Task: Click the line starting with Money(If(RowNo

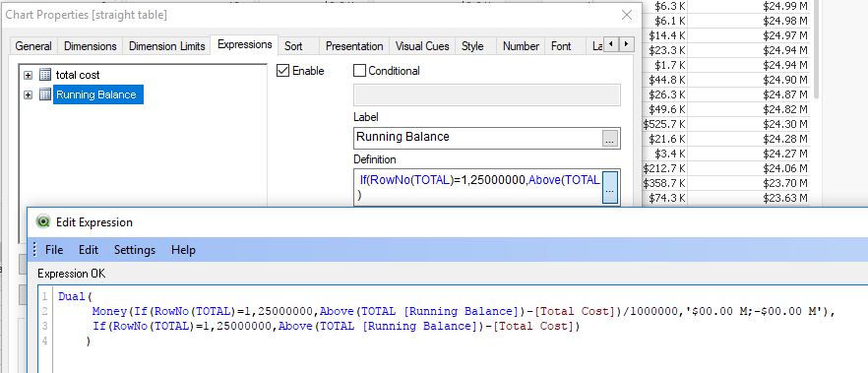Action: (x=463, y=312)
